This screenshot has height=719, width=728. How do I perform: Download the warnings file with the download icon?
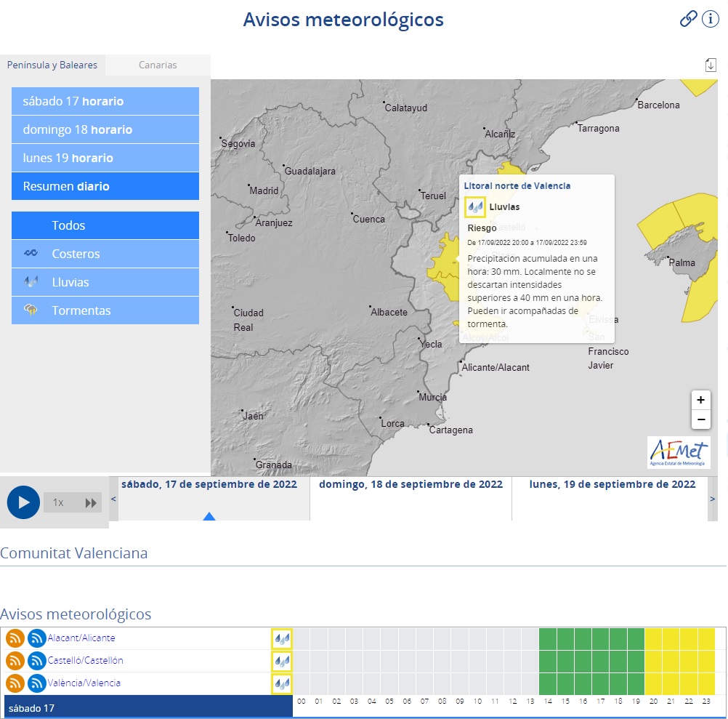711,65
